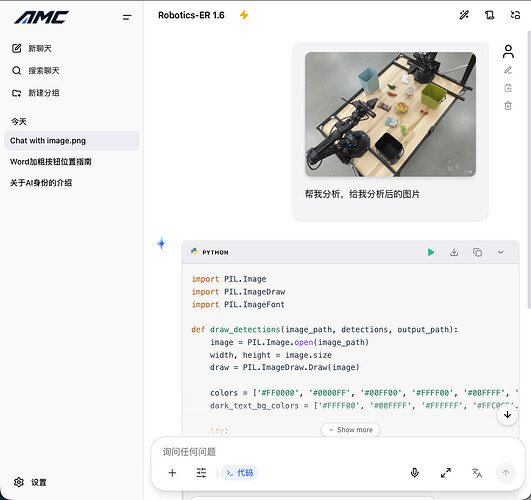
Task: Click the scroll/note icon in the top bar
Action: pos(489,15)
